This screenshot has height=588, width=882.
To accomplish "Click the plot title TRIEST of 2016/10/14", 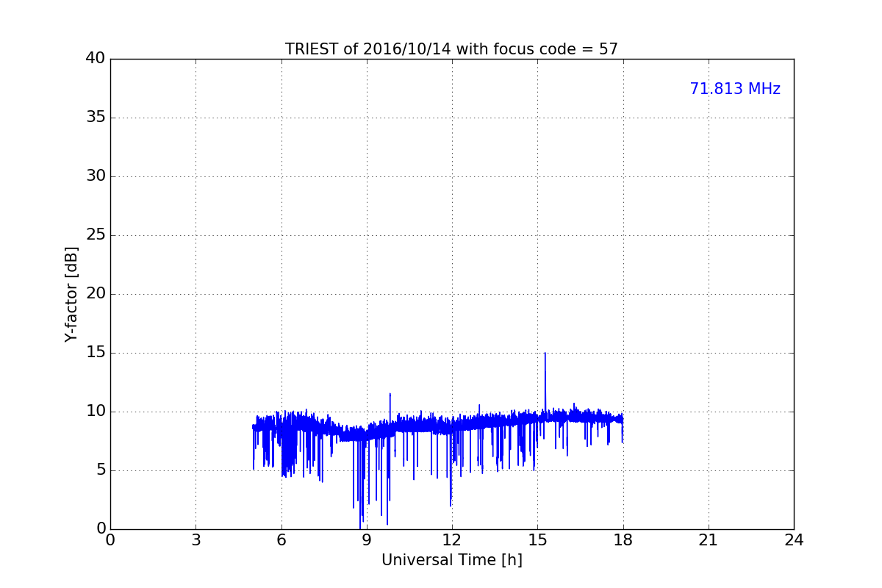I will 451,49.
